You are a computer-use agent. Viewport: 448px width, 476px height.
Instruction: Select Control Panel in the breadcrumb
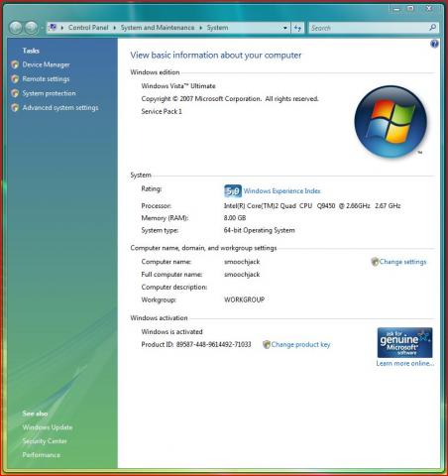coord(88,28)
